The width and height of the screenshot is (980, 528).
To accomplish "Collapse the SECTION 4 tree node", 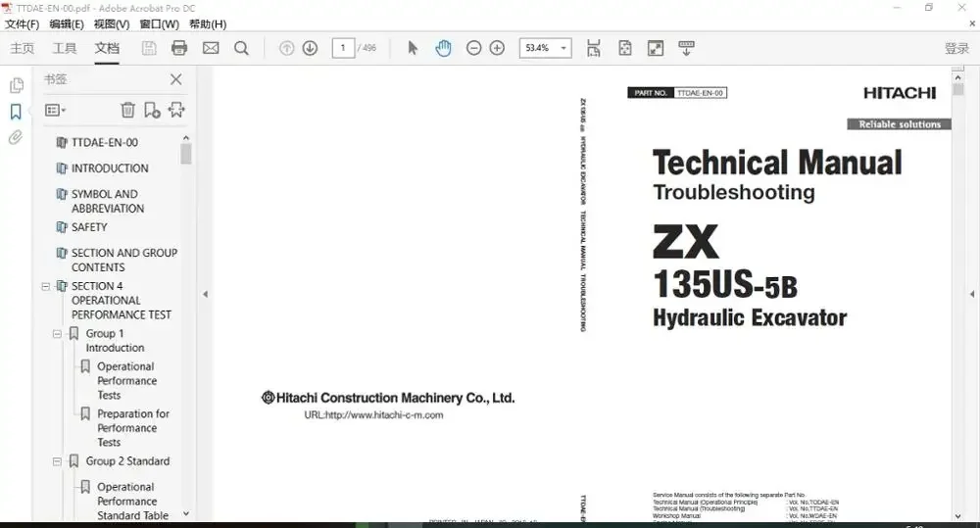I will pyautogui.click(x=46, y=286).
